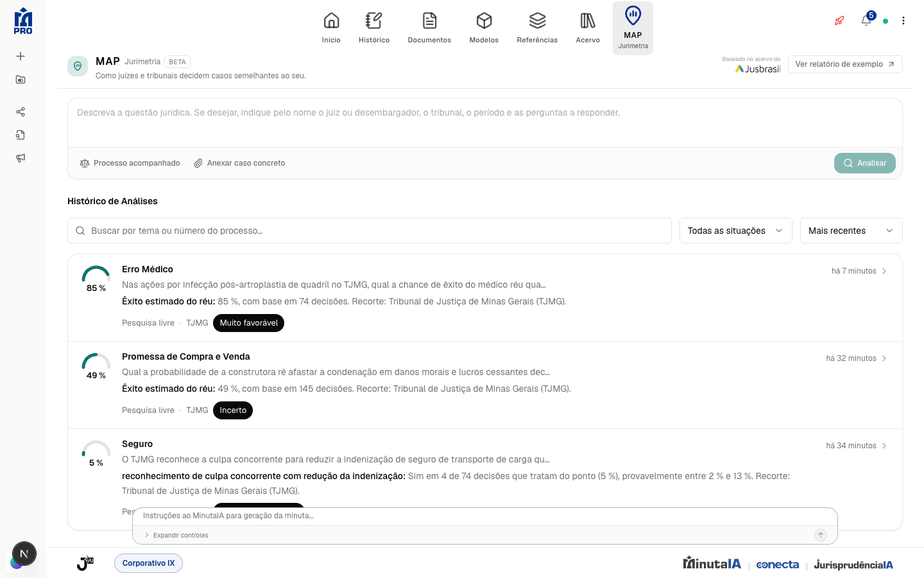Viewport: 924px width, 578px height.
Task: Click the share nodes icon in the sidebar
Action: (x=21, y=112)
